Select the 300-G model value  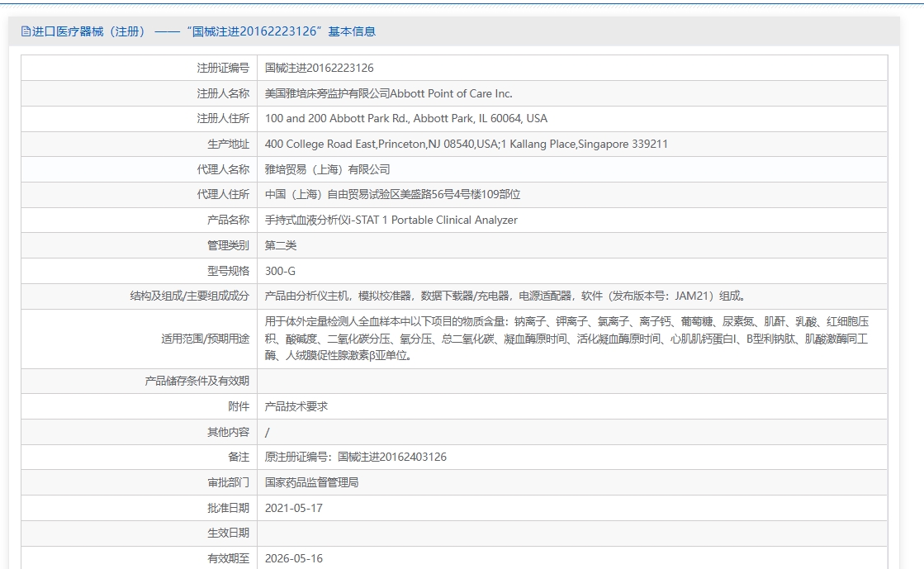[x=280, y=271]
